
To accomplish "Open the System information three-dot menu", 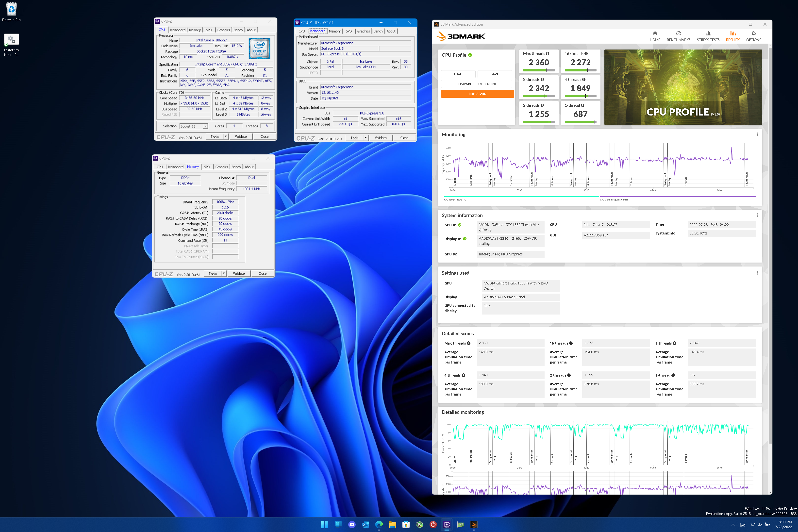I will [x=757, y=215].
